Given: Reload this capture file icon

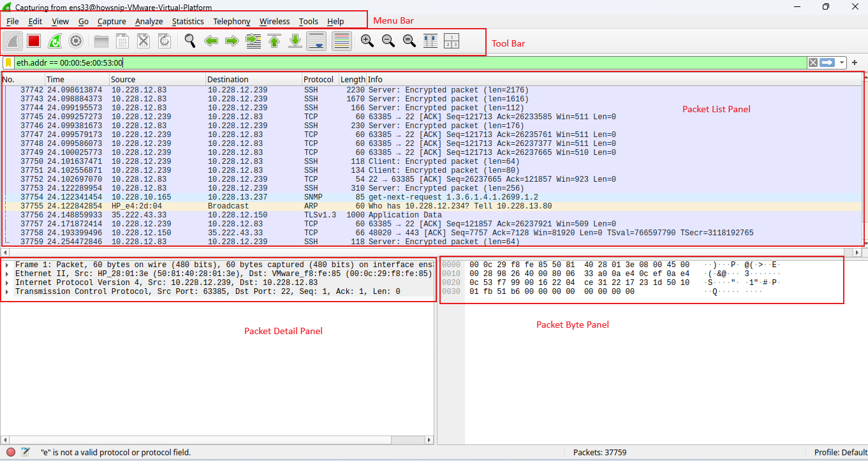Looking at the screenshot, I should coord(165,41).
